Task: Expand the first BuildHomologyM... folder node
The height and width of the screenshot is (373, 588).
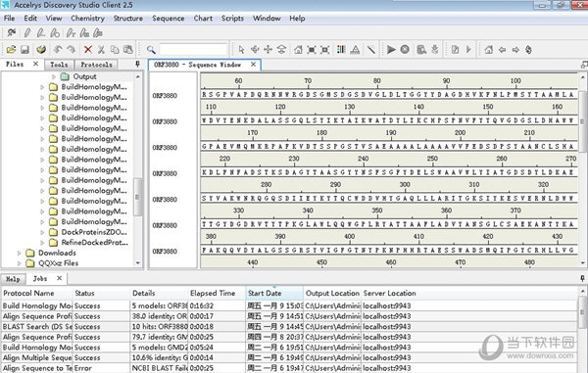Action: coord(42,87)
